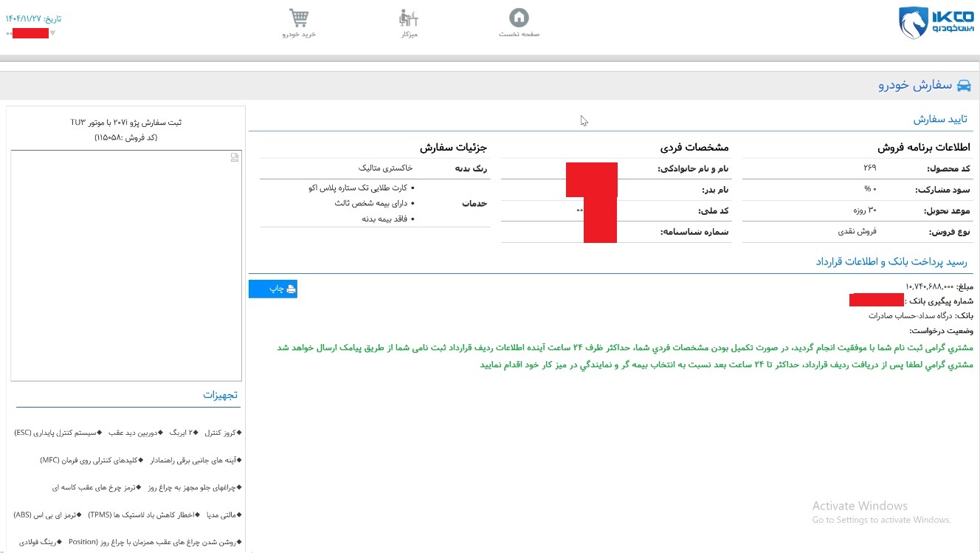Select the صفحه نخست menu label

pos(520,35)
